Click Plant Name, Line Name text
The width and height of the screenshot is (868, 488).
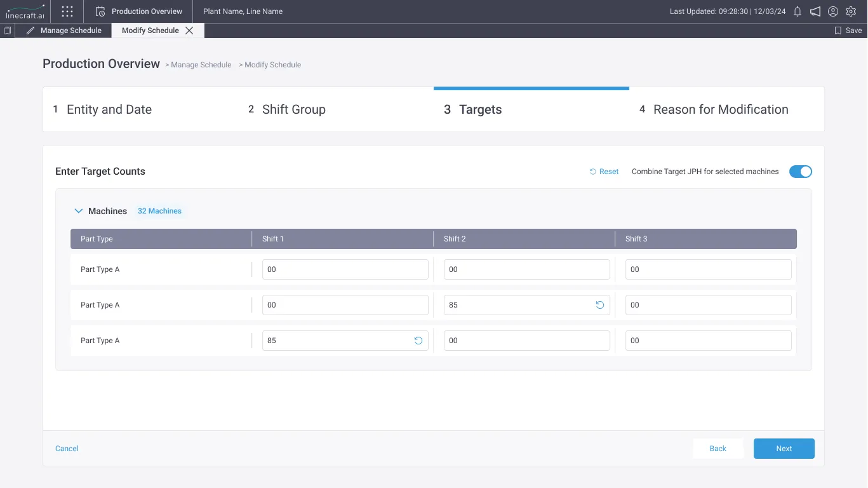243,11
